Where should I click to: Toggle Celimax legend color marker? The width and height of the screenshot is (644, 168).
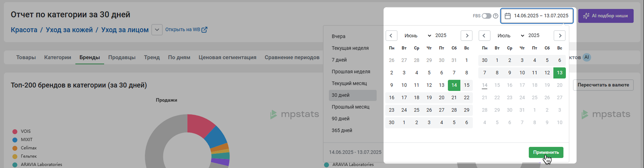[x=15, y=148]
